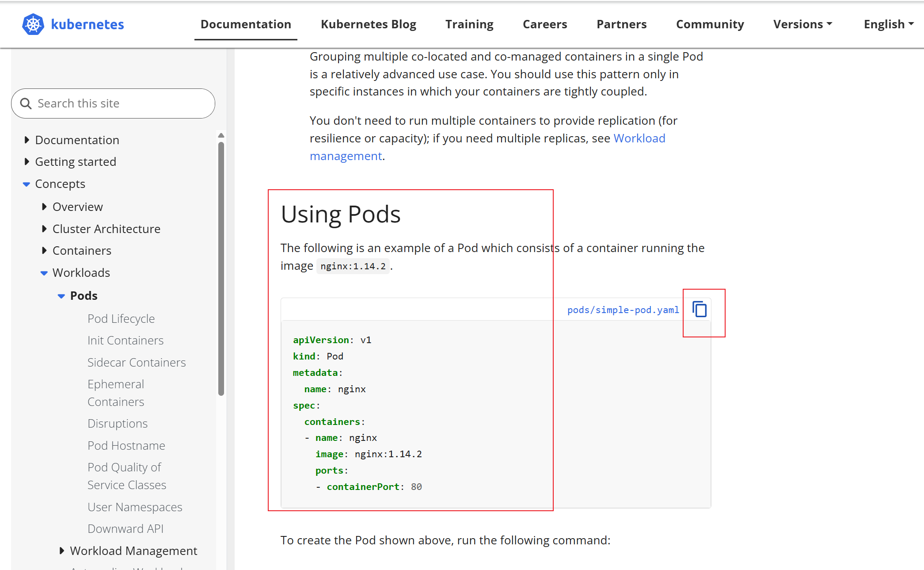Open the Versions dropdown
924x570 pixels.
[x=802, y=24]
